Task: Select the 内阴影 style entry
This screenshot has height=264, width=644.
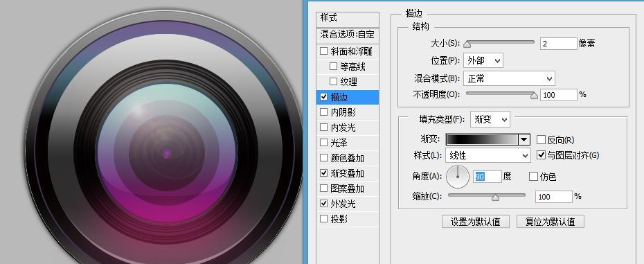Action: coord(343,112)
